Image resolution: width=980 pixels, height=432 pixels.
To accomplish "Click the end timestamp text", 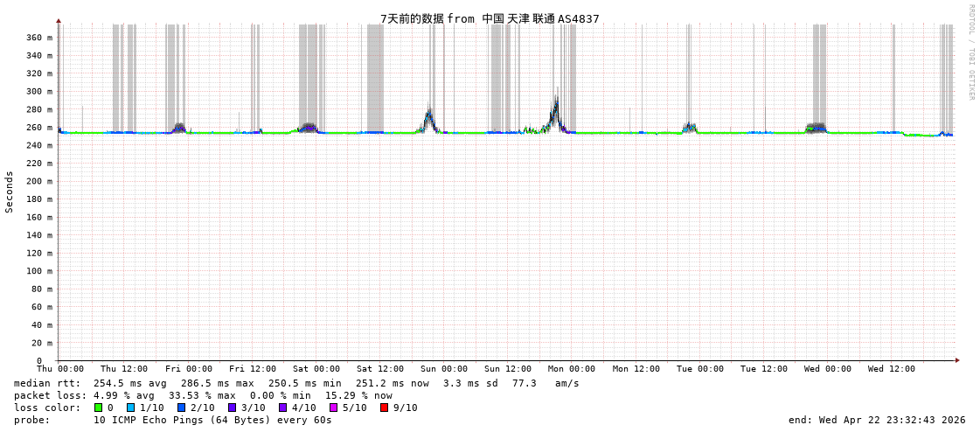I will (x=877, y=420).
